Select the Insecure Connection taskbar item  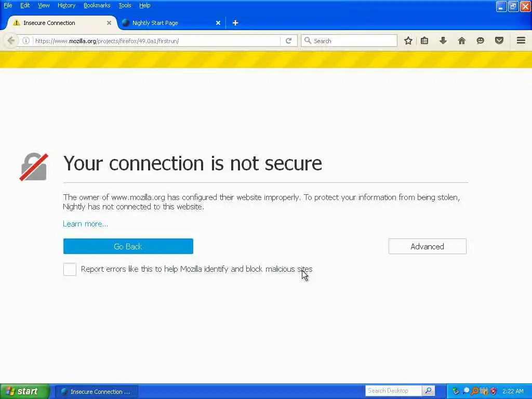point(97,392)
